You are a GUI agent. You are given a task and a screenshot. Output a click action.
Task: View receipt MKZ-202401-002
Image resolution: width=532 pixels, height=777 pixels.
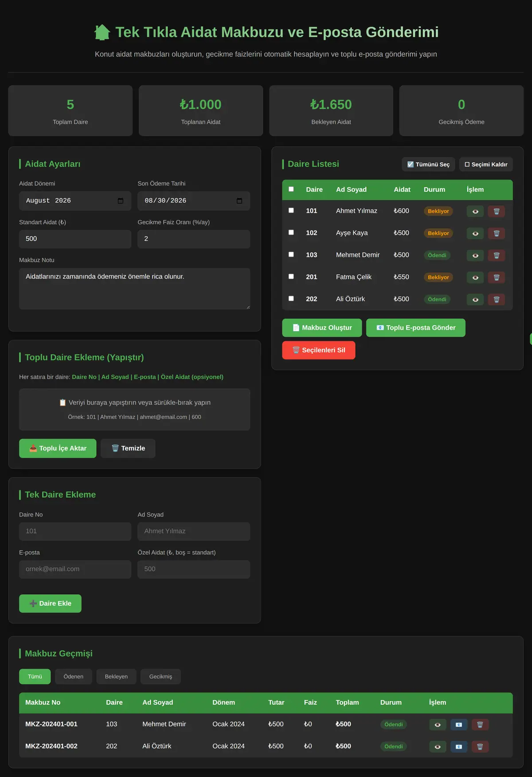click(x=438, y=747)
